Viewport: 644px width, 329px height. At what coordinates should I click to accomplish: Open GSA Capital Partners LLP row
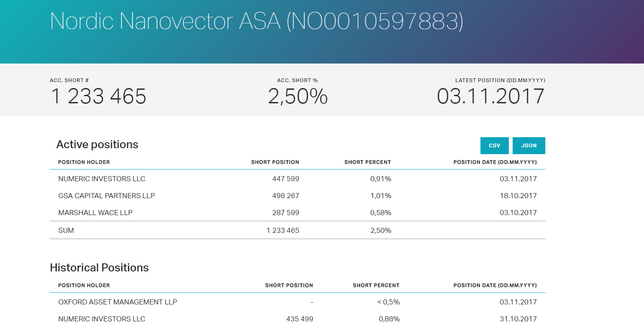[x=106, y=196]
